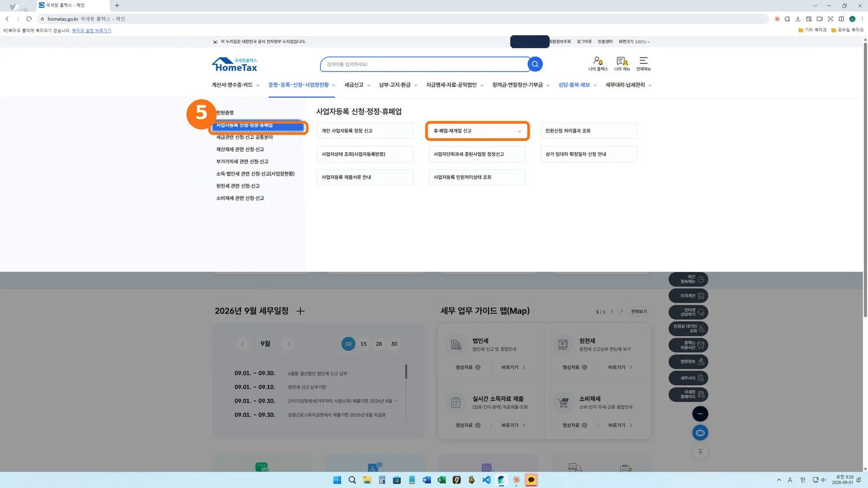Open 나의 메뉴 icon
Screen dimensions: 868x488
click(x=622, y=63)
